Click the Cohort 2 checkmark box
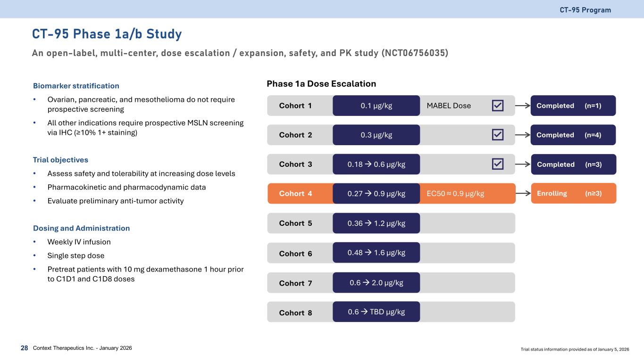Image resolution: width=644 pixels, height=362 pixels. tap(497, 135)
